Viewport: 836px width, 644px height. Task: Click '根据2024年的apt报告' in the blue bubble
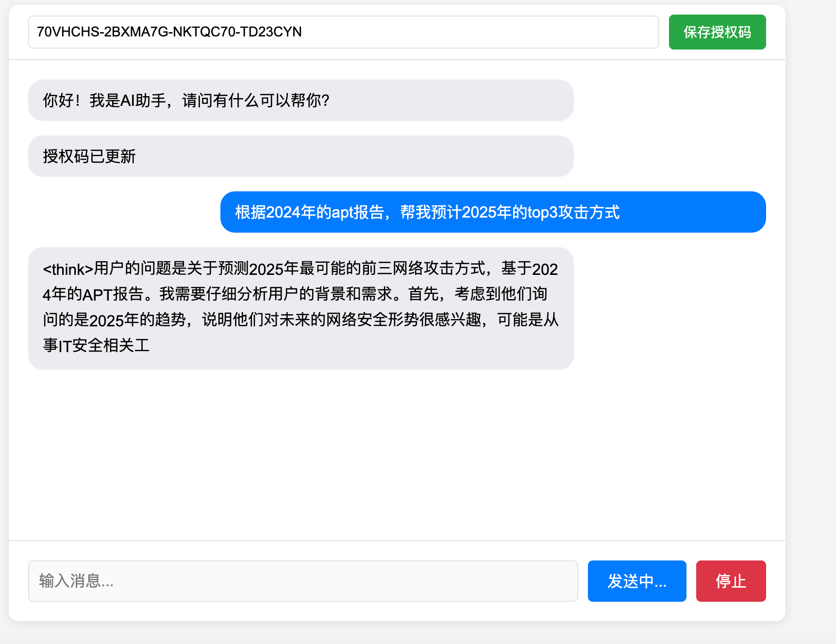click(x=310, y=212)
